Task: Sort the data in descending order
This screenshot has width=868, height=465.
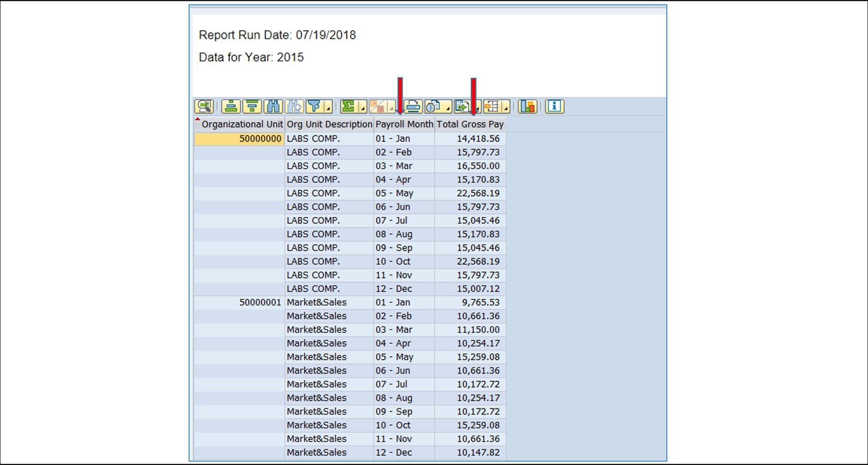Action: 251,107
